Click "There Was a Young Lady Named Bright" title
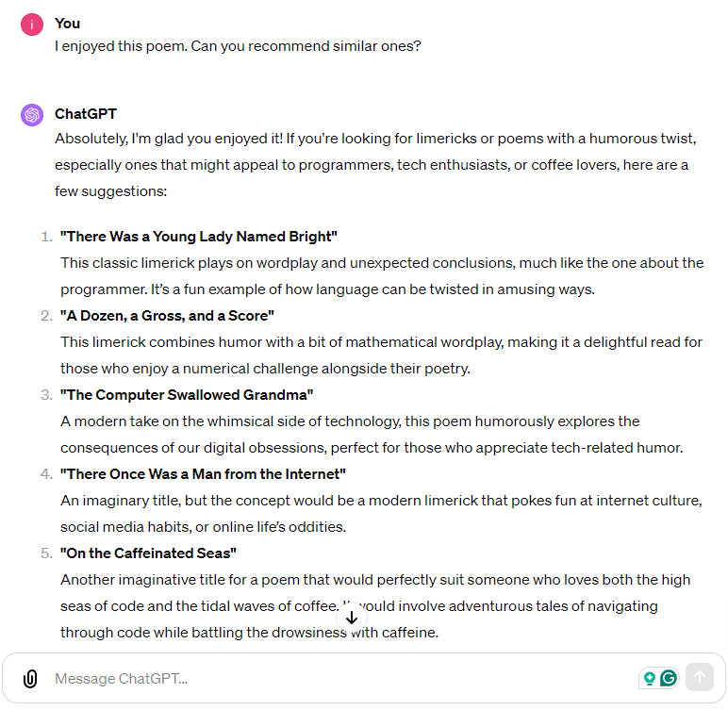This screenshot has height=710, width=728. [199, 237]
